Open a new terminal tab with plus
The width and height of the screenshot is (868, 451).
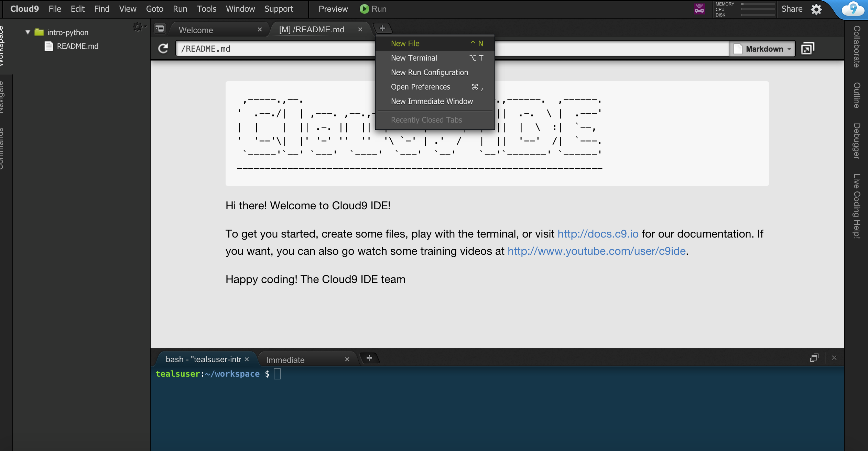click(369, 358)
